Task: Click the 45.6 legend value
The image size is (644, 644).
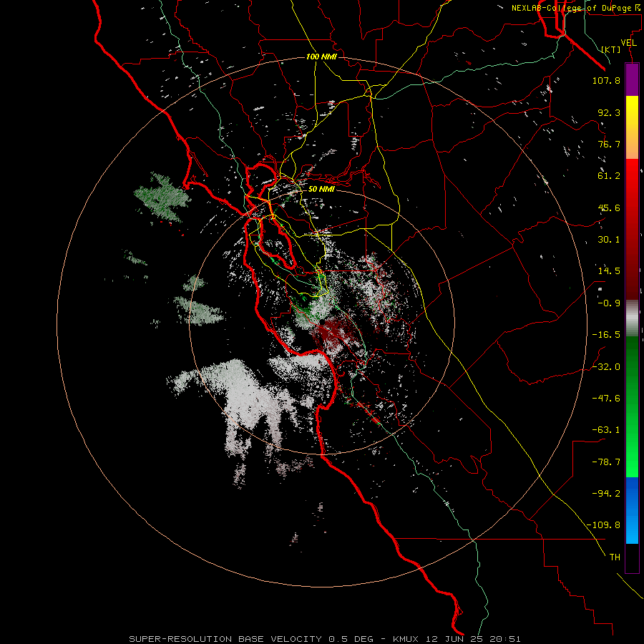Action: click(x=609, y=208)
